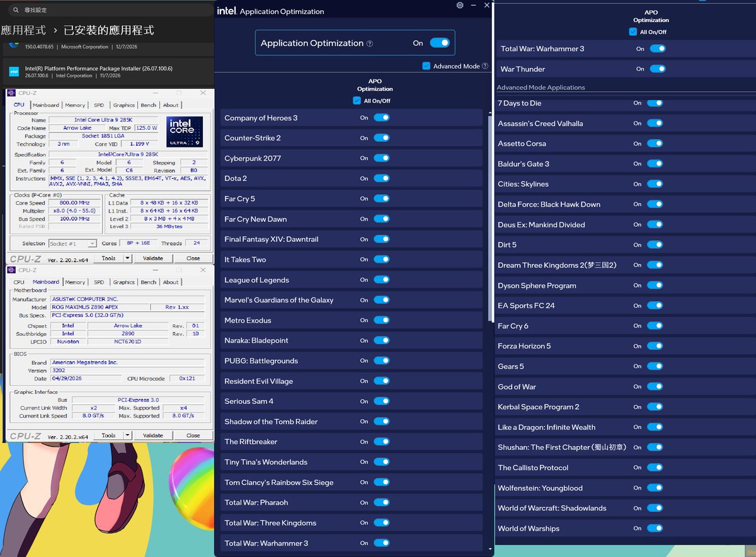Screen dimensions: 756x557
Task: Click Validate in upper CPU-Z window
Action: click(153, 258)
